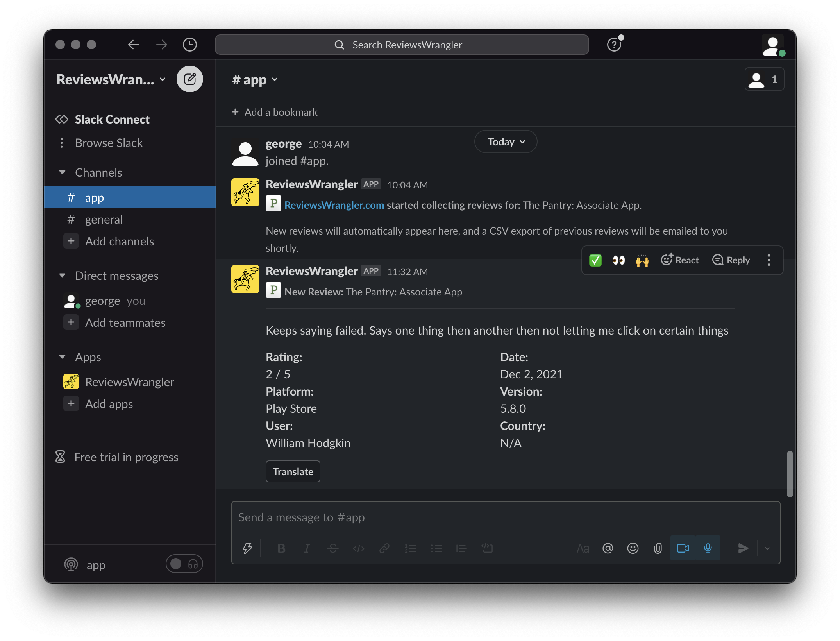Screen dimensions: 840x641
Task: Click the attach file paperclip icon
Action: click(x=658, y=548)
